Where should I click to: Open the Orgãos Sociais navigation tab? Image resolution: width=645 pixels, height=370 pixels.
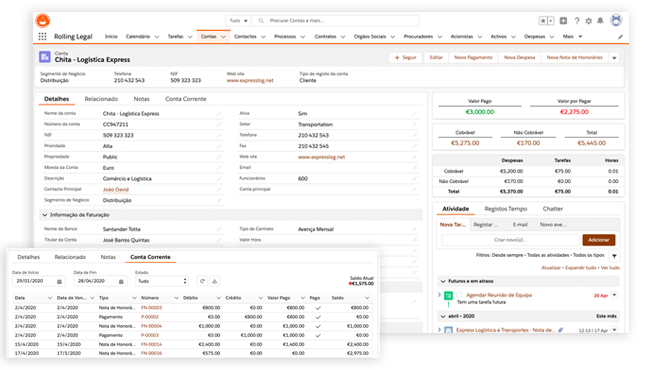(x=370, y=37)
